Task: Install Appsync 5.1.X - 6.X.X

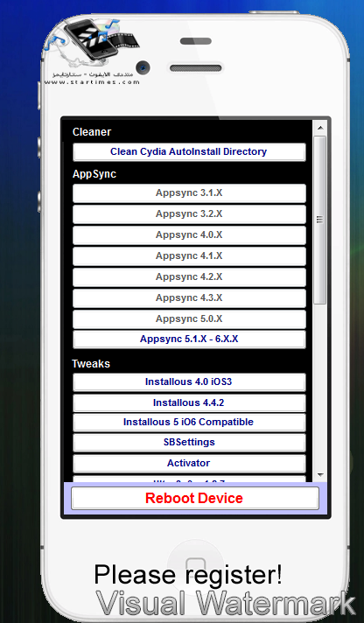Action: [189, 339]
